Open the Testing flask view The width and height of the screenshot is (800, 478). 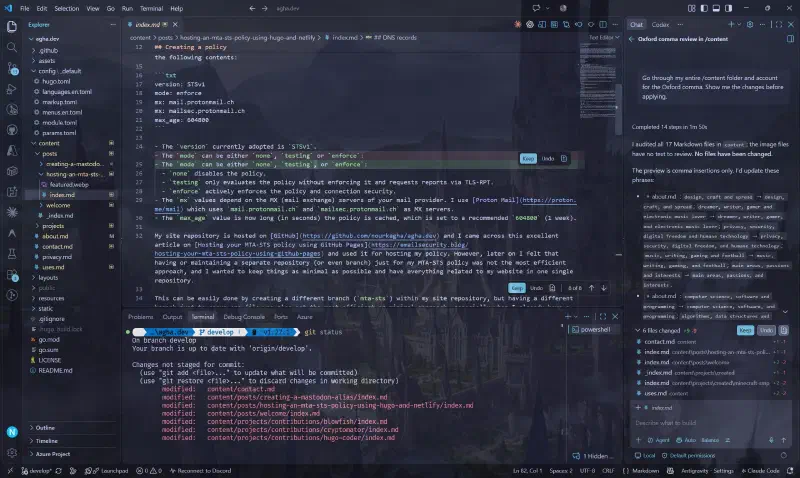12,254
